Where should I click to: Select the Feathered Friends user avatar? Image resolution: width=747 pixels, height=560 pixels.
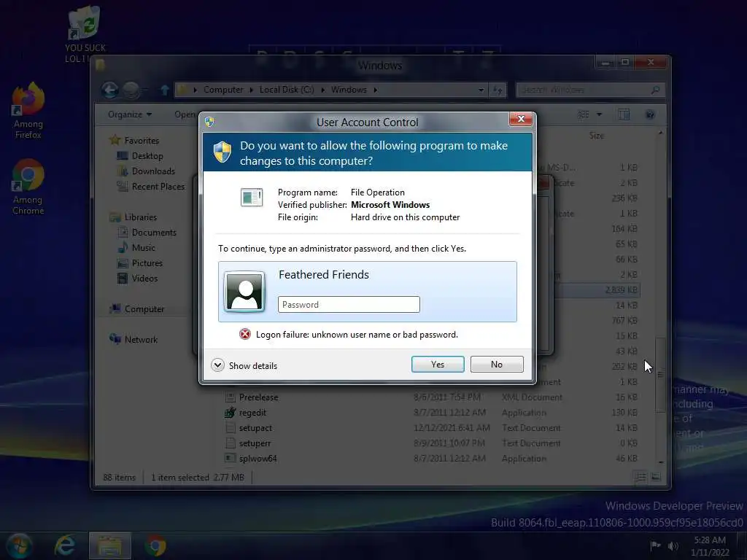pos(244,292)
